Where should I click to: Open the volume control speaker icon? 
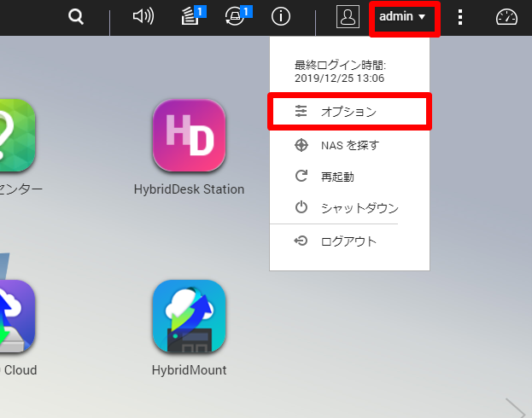coord(143,16)
